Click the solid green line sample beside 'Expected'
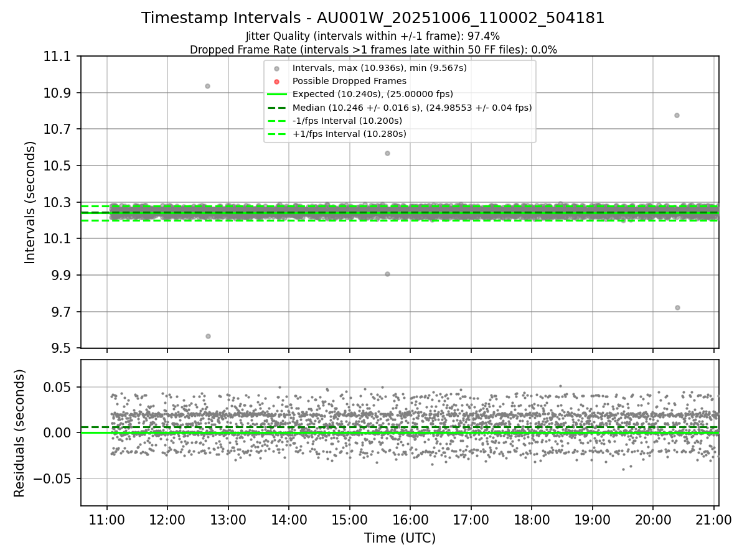The width and height of the screenshot is (747, 560). coord(277,95)
